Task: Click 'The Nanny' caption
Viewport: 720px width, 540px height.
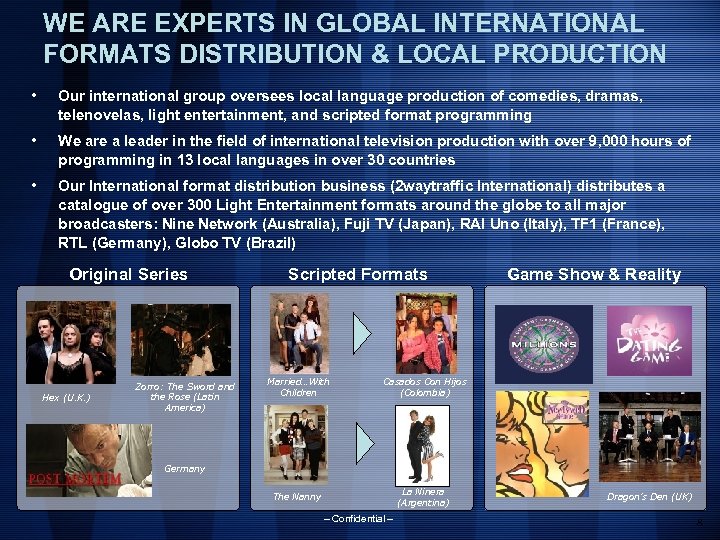Action: (x=297, y=496)
